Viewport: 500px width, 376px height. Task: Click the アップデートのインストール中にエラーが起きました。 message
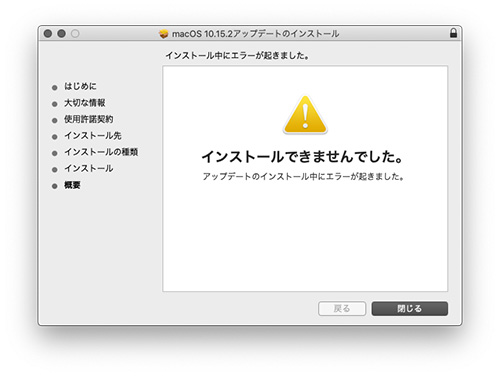[x=304, y=176]
